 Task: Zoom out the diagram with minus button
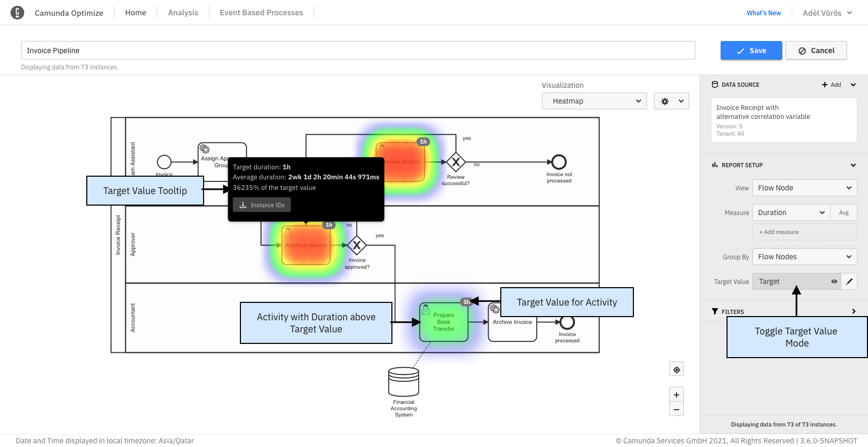pyautogui.click(x=677, y=409)
